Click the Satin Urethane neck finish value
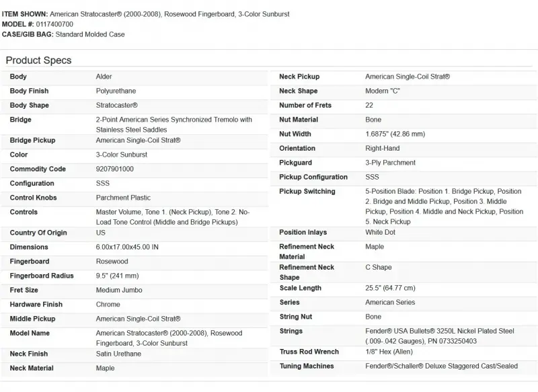The image size is (538, 392). [119, 354]
